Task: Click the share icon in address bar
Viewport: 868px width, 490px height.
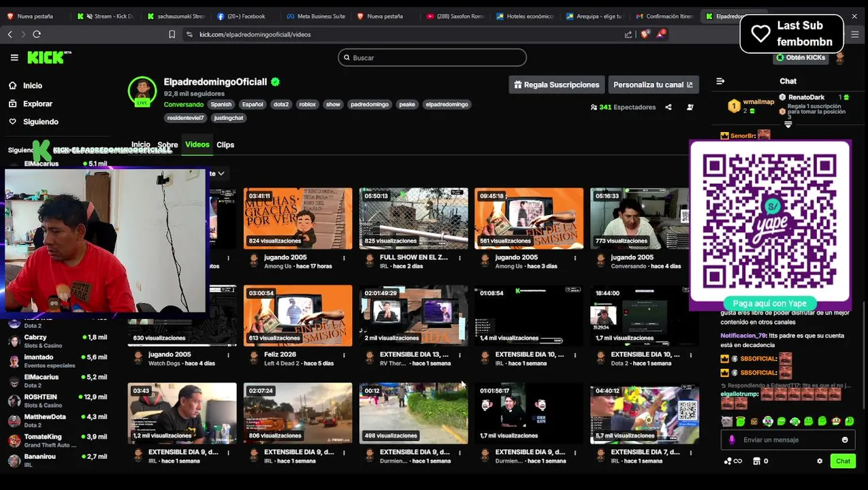Action: coord(628,34)
